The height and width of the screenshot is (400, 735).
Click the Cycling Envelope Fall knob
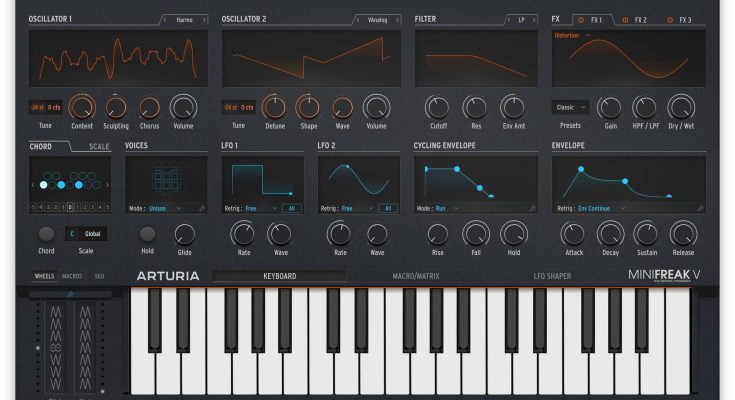(x=475, y=233)
